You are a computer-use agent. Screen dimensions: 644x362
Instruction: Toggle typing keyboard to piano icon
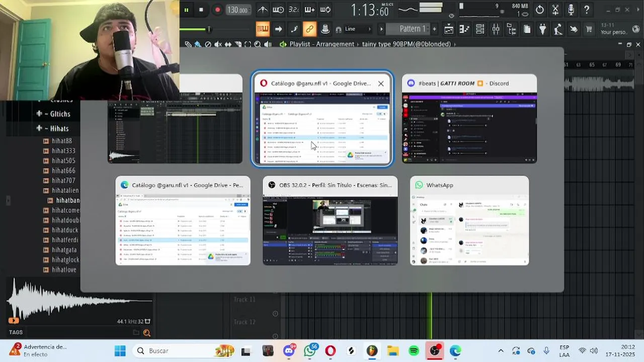[263, 29]
